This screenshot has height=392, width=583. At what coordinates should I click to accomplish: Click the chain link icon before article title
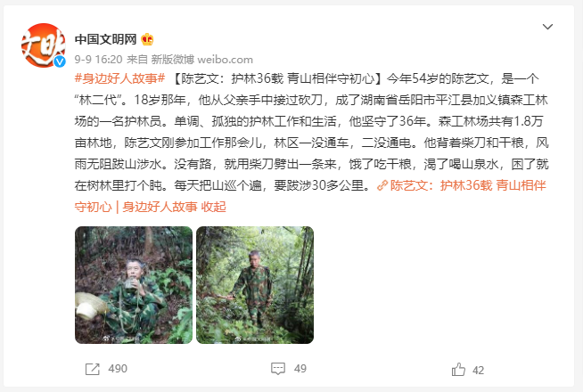(x=382, y=185)
